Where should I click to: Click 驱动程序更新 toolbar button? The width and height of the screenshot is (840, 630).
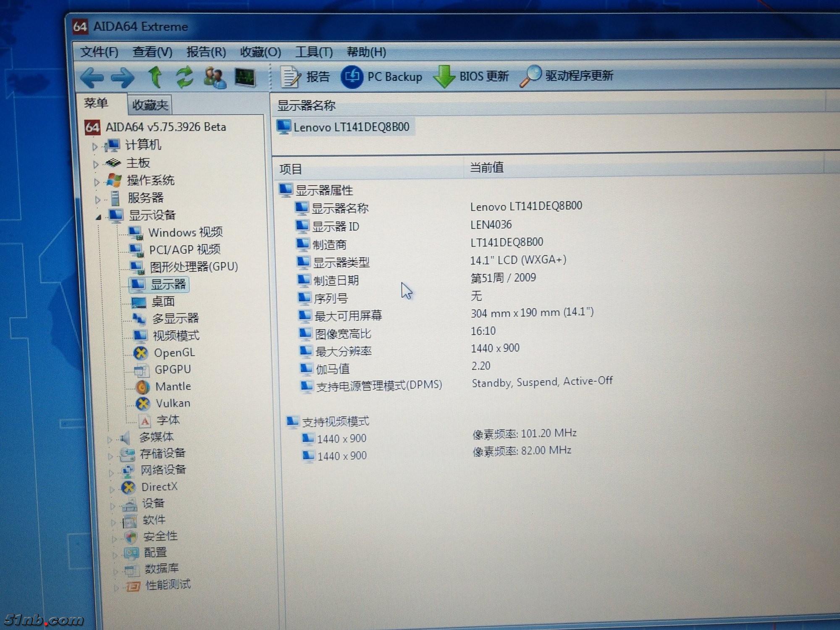567,76
